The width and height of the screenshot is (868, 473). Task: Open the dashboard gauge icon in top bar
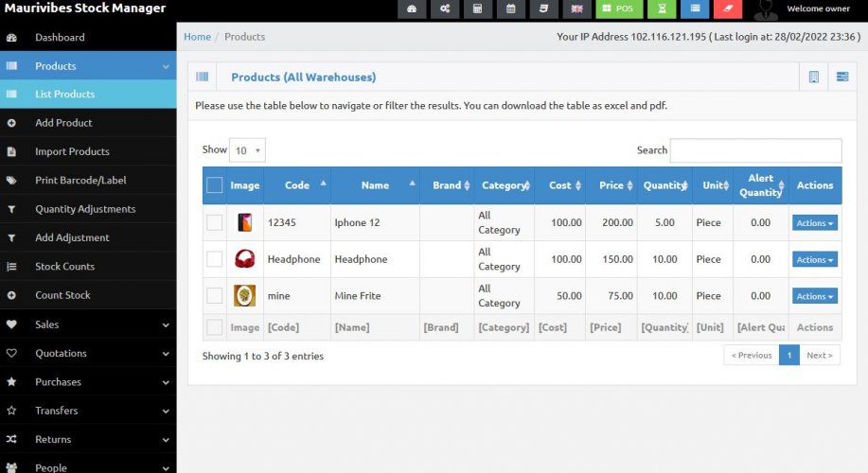tap(412, 9)
